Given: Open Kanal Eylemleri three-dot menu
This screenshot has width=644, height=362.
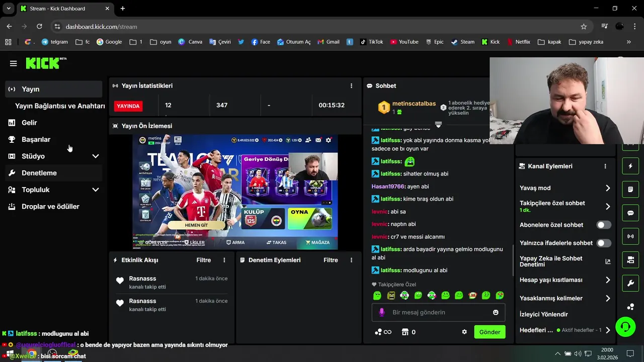Looking at the screenshot, I should pos(605,166).
